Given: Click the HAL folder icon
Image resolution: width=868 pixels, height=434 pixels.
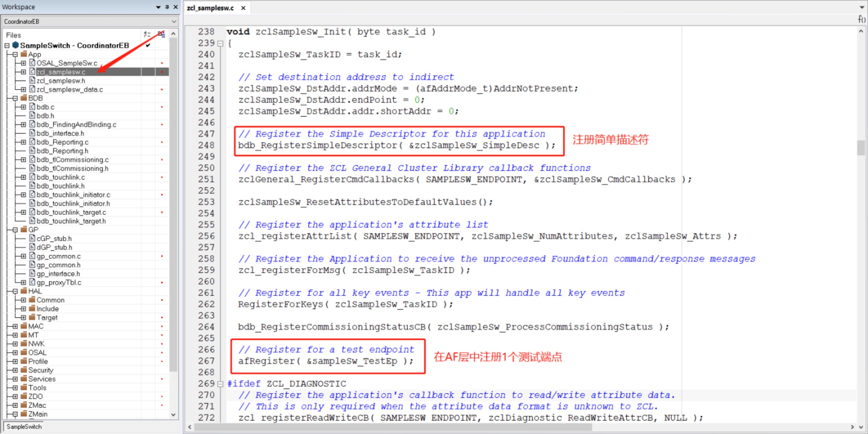Looking at the screenshot, I should coord(24,291).
